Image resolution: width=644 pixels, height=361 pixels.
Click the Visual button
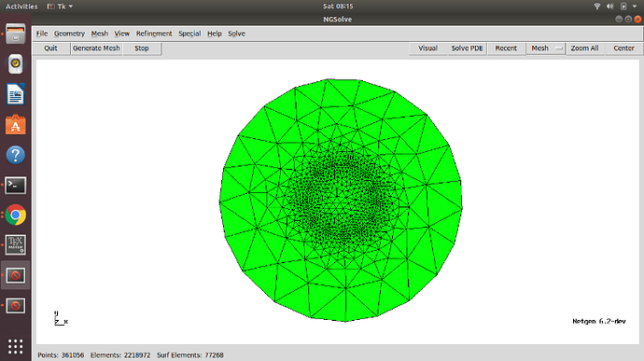pos(427,49)
